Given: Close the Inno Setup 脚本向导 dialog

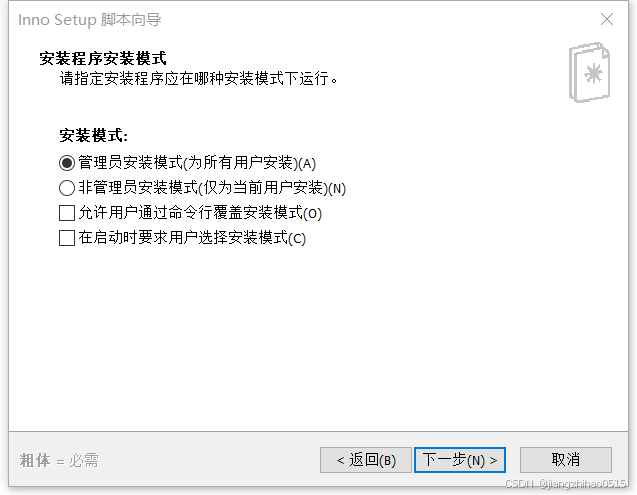Looking at the screenshot, I should (607, 19).
